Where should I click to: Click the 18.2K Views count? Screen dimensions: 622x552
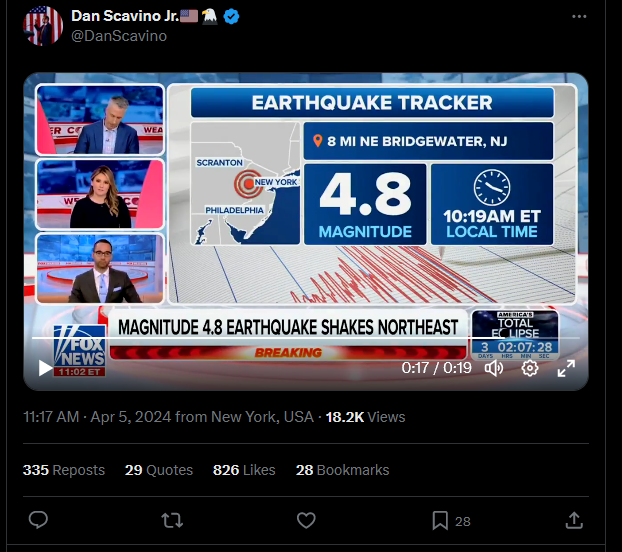(365, 417)
